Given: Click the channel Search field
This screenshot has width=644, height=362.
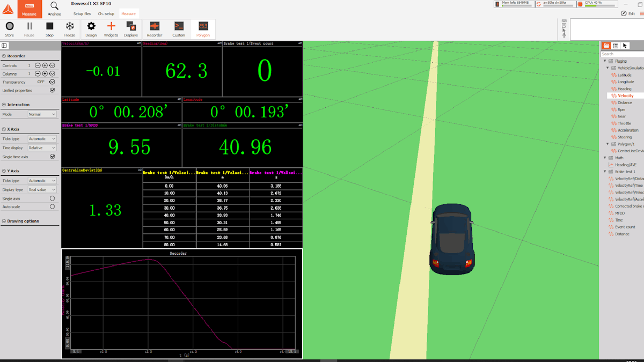Looking at the screenshot, I should click(621, 54).
